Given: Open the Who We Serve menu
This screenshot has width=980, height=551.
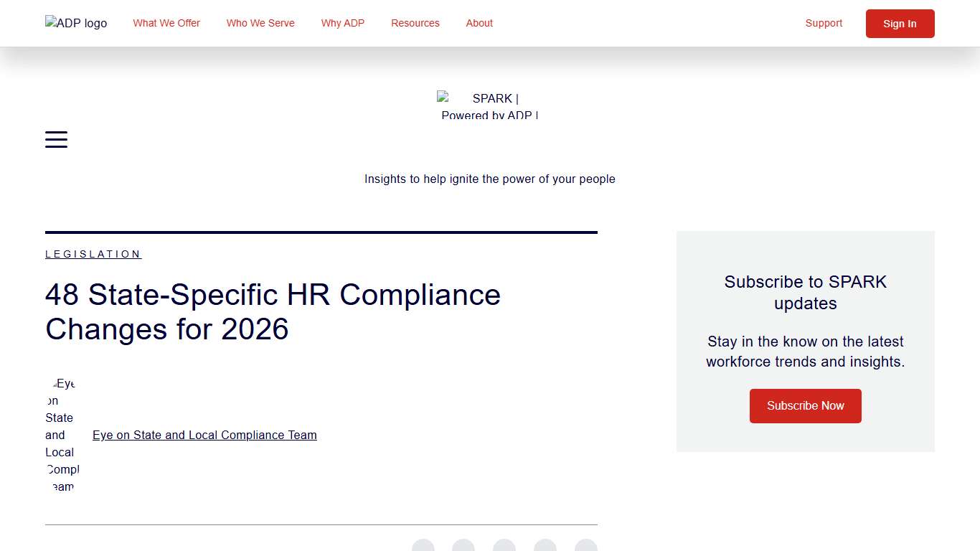Looking at the screenshot, I should (x=260, y=23).
